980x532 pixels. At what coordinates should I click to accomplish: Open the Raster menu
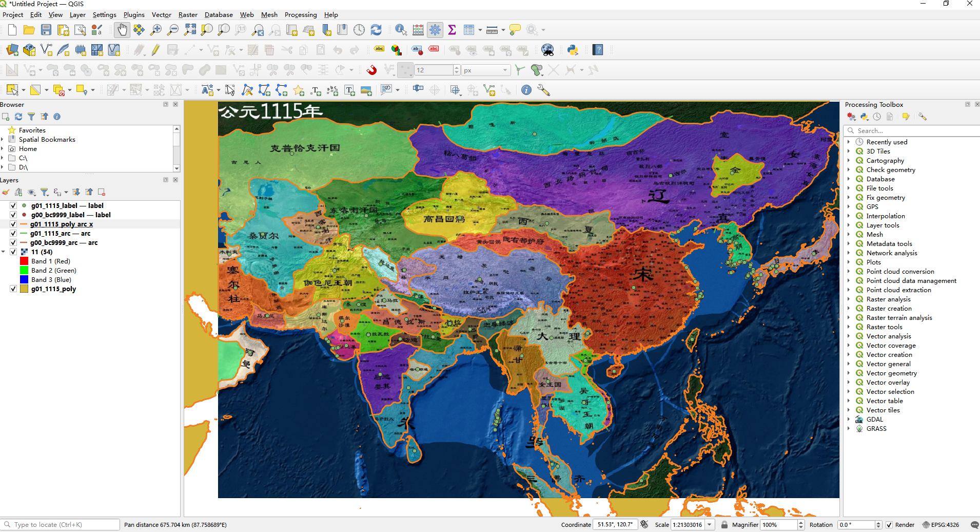pyautogui.click(x=188, y=15)
